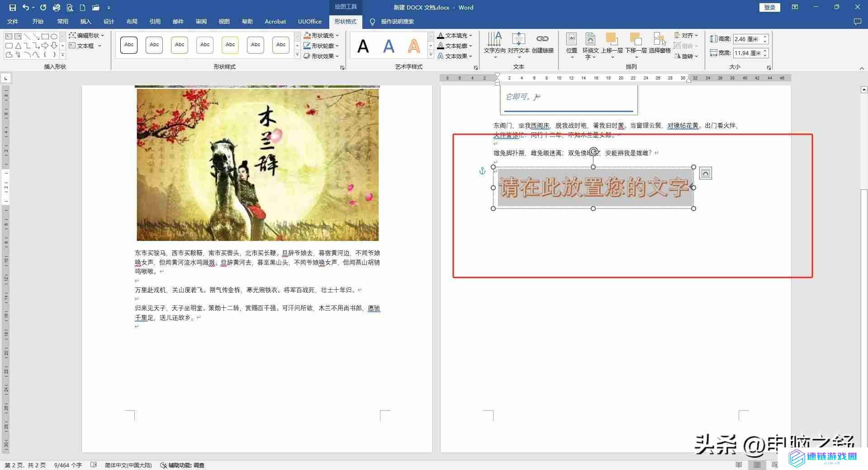Open the Position (位置) dropdown
The height and width of the screenshot is (470, 868).
point(572,45)
